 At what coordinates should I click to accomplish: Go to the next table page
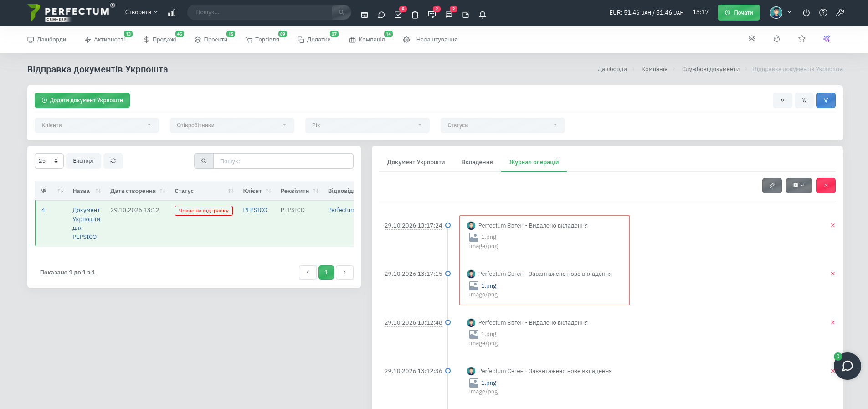click(x=344, y=272)
